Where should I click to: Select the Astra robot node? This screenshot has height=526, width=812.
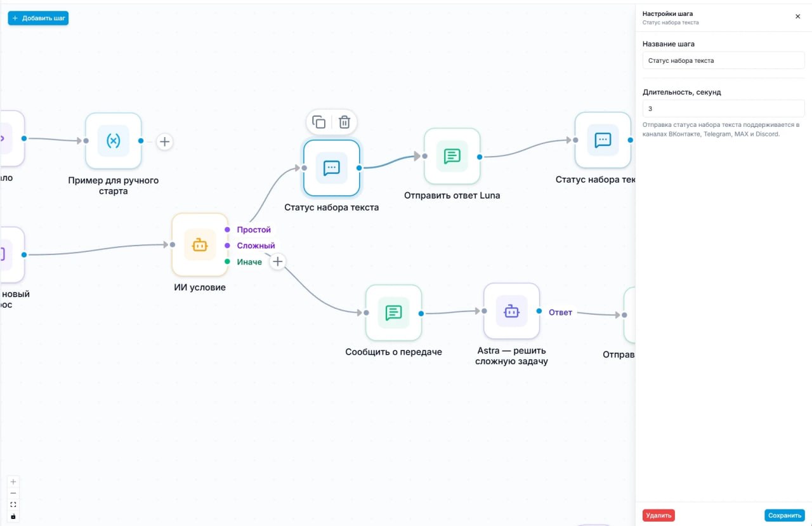(x=511, y=312)
